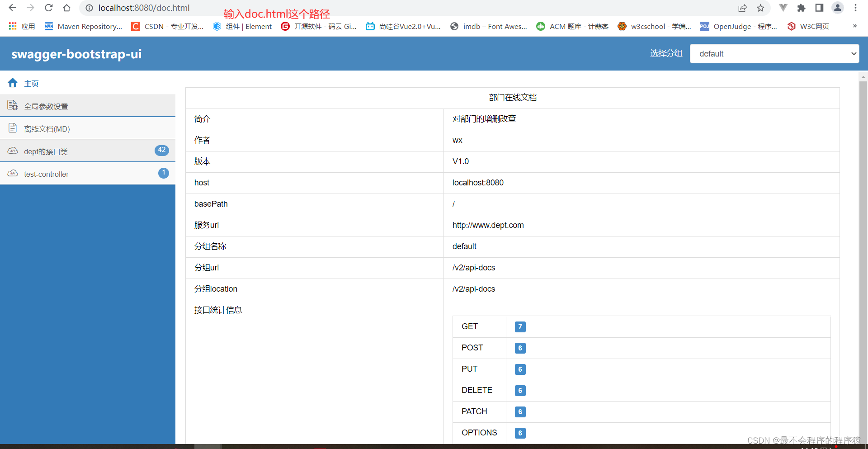Open 开源软件 码云 Gitee bookmark

click(319, 26)
